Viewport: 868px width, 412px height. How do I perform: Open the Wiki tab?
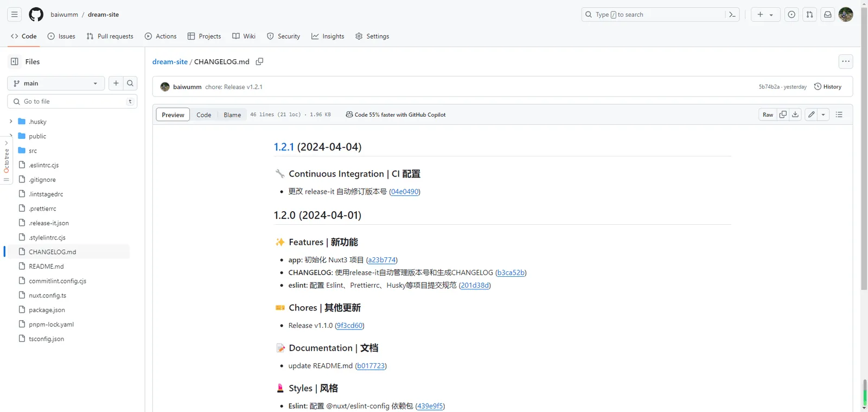tap(244, 36)
